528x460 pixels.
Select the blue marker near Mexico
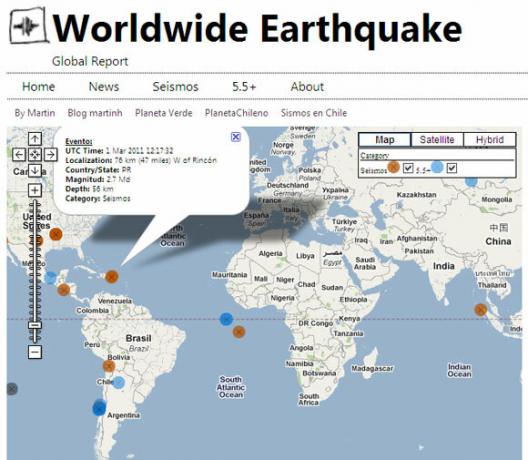click(51, 278)
